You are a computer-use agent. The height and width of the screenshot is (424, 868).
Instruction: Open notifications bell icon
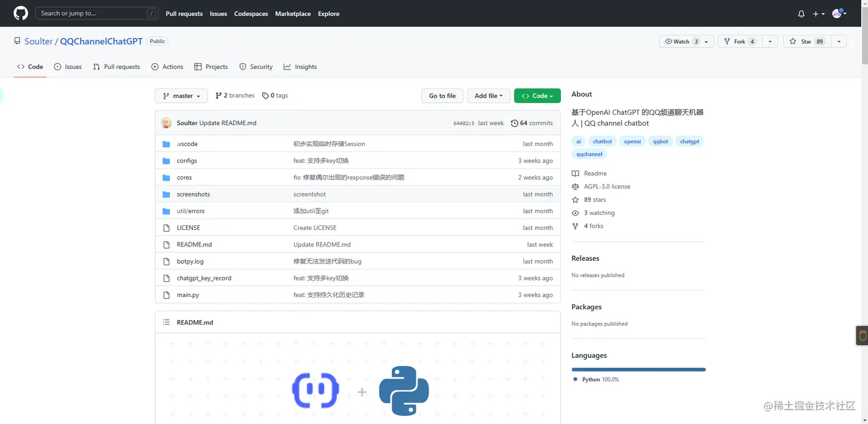(x=801, y=14)
